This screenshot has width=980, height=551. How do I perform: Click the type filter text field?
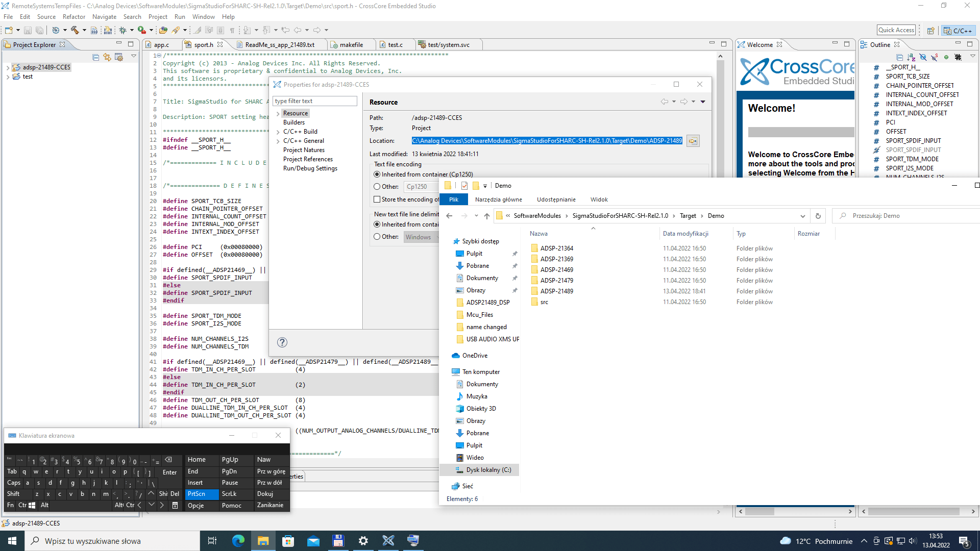pyautogui.click(x=314, y=101)
